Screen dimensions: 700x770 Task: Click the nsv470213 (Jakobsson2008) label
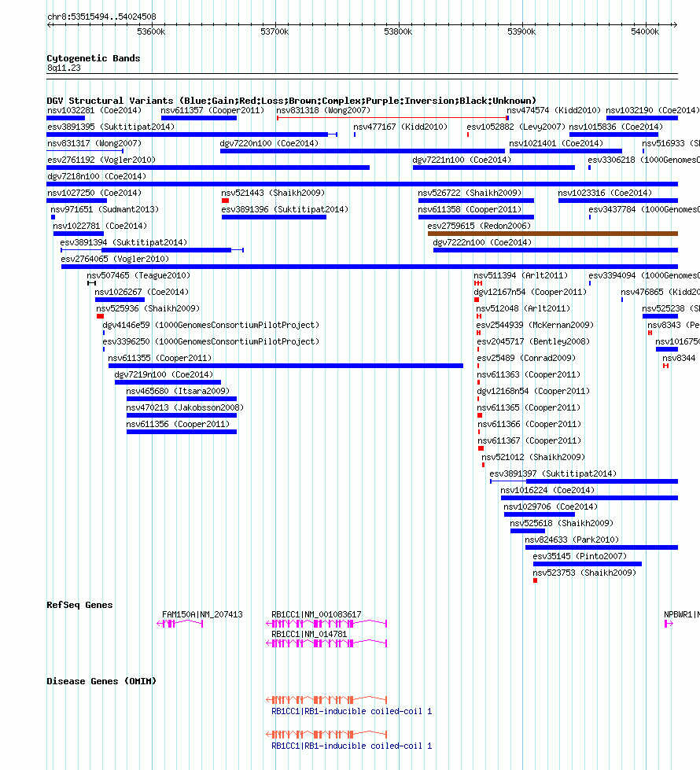pos(185,408)
